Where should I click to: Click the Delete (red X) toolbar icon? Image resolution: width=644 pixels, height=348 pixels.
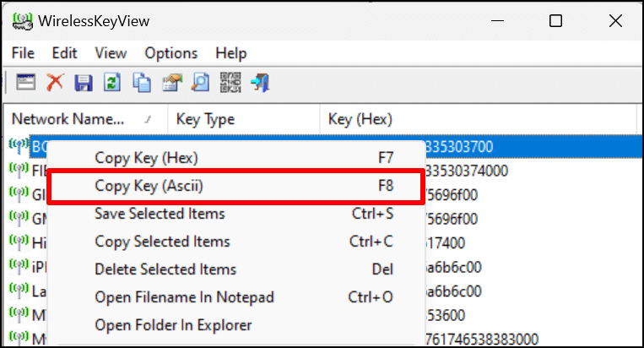coord(55,82)
